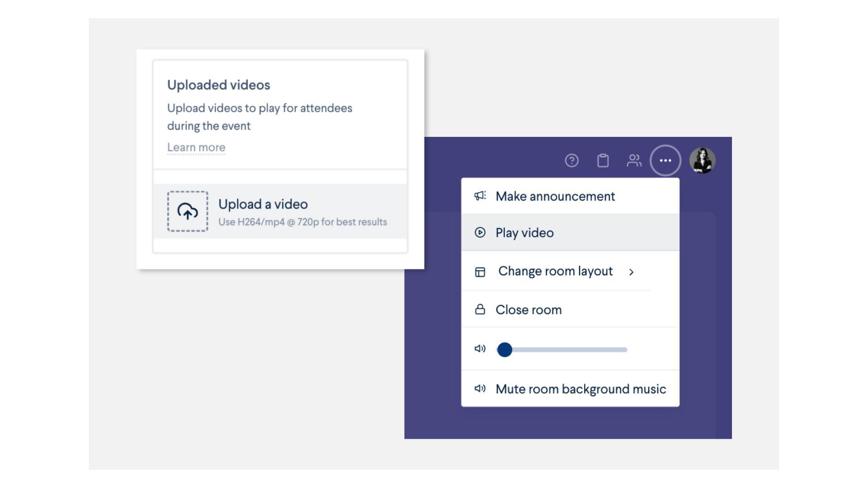The height and width of the screenshot is (488, 868).
Task: Click the three-dot more options button
Action: pos(665,160)
